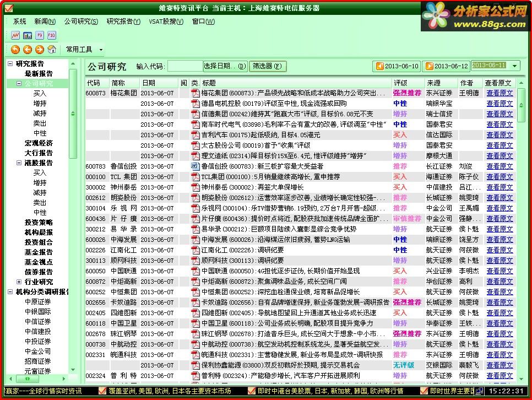
Task: Open the 新闻(N) menu
Action: (45, 21)
